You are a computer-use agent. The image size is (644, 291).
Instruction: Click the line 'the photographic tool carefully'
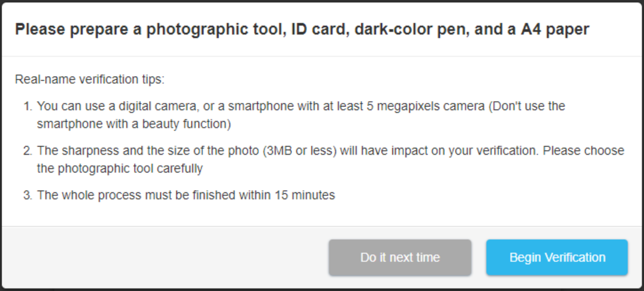pyautogui.click(x=119, y=169)
